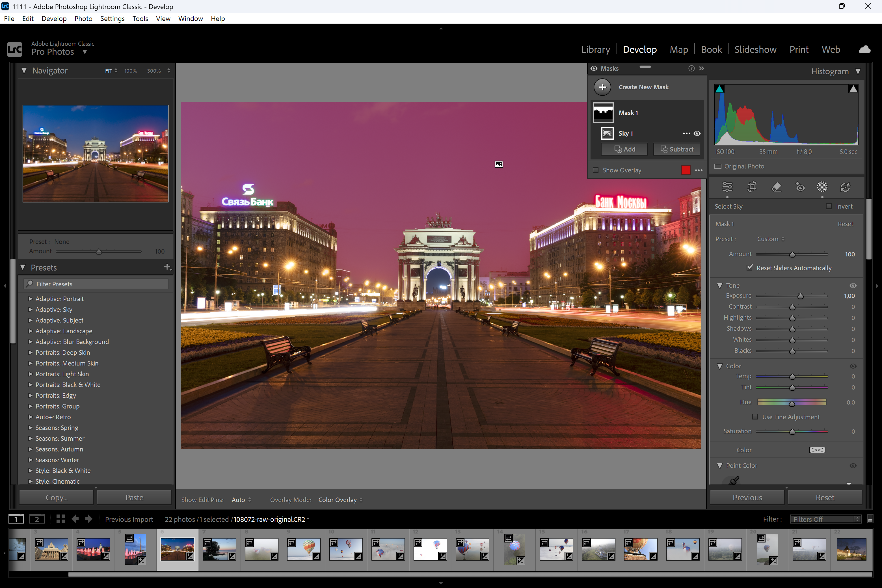Image resolution: width=882 pixels, height=588 pixels.
Task: Select the Edit sliders tool icon
Action: point(727,187)
